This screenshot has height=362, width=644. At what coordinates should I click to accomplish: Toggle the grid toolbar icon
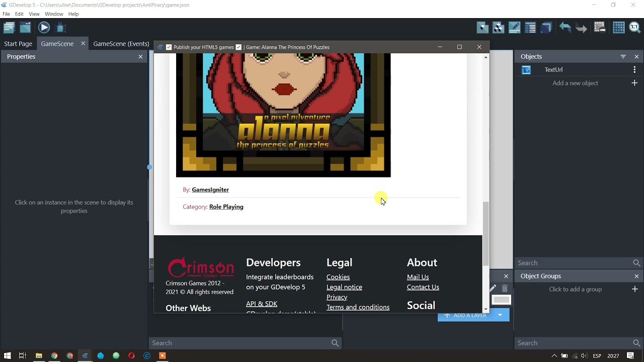[619, 28]
